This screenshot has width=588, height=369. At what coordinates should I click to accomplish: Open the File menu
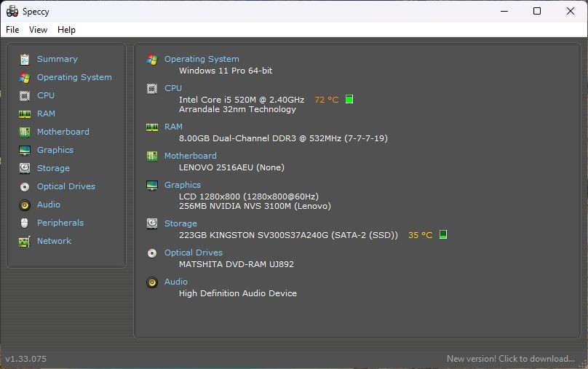[x=12, y=30]
